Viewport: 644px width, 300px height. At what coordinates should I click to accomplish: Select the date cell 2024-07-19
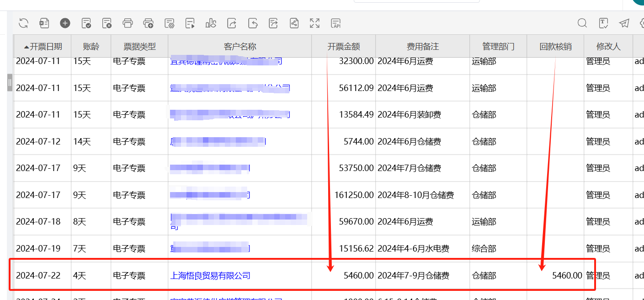coord(38,249)
